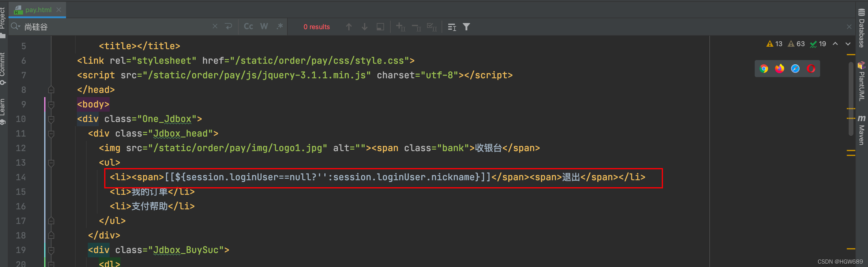
Task: Open Database tool window
Action: coord(862,28)
